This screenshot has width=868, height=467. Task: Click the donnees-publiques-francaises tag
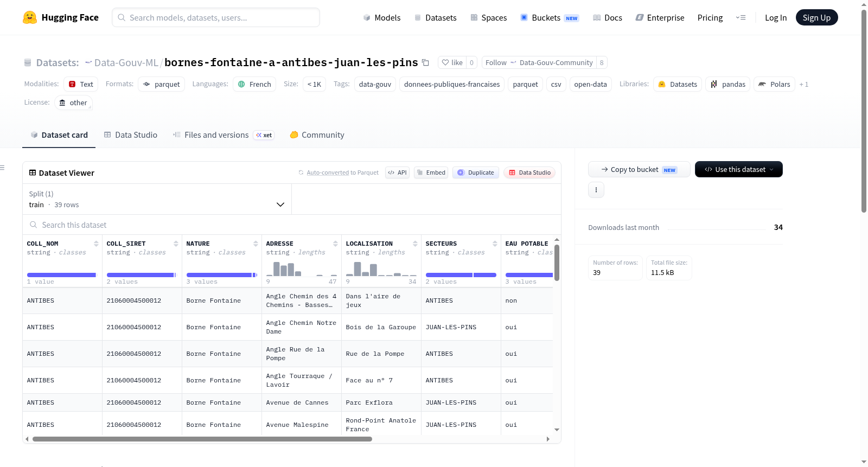point(452,84)
